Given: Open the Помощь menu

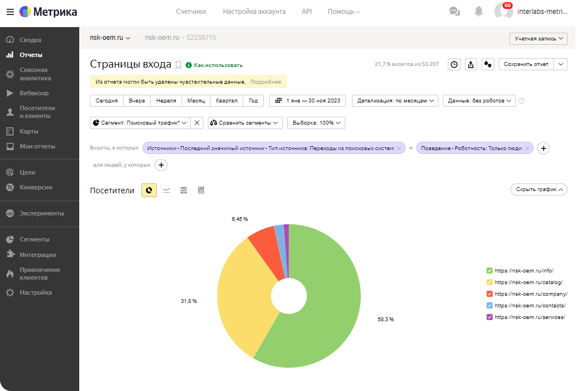Looking at the screenshot, I should pyautogui.click(x=344, y=12).
